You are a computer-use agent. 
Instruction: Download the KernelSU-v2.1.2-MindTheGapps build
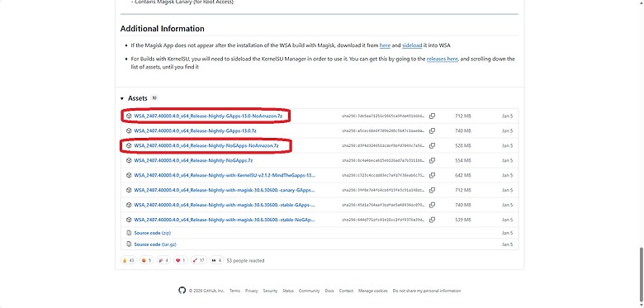(225, 175)
